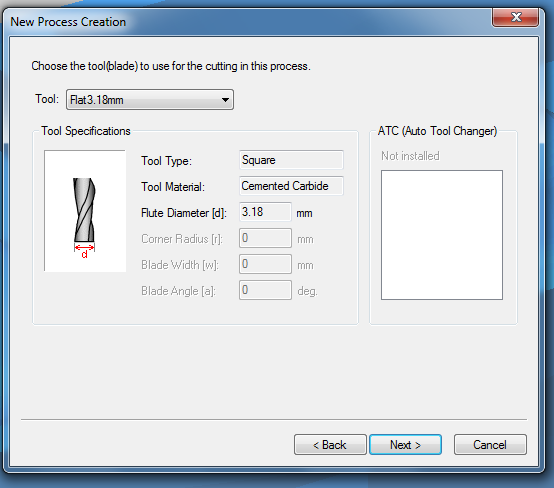Open the Tool dropdown showing Flat3.18mm

point(150,100)
